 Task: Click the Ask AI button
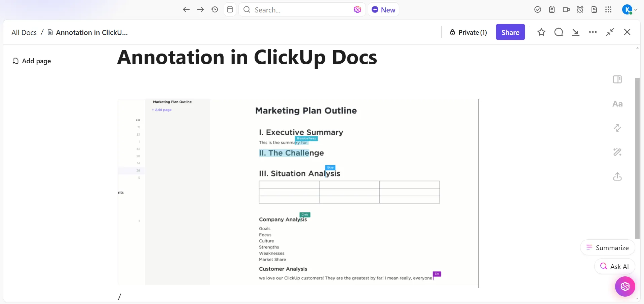(615, 267)
